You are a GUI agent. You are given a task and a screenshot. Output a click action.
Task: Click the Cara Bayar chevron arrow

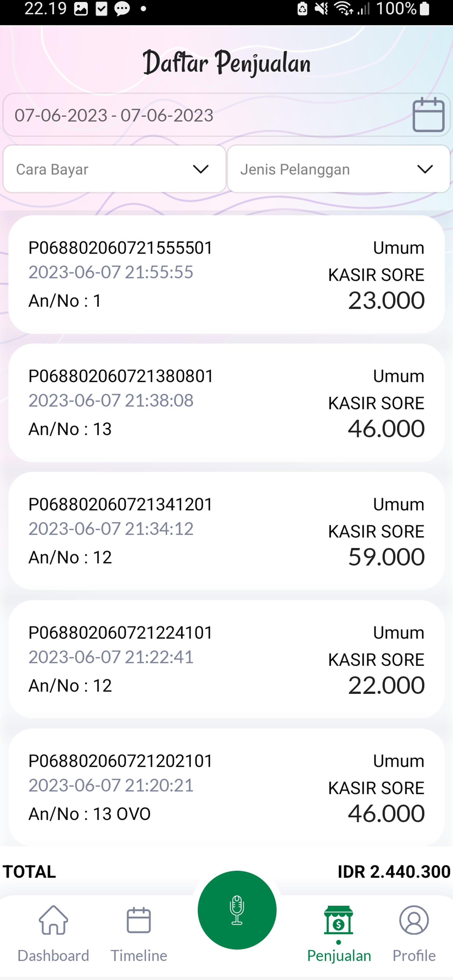(x=201, y=169)
